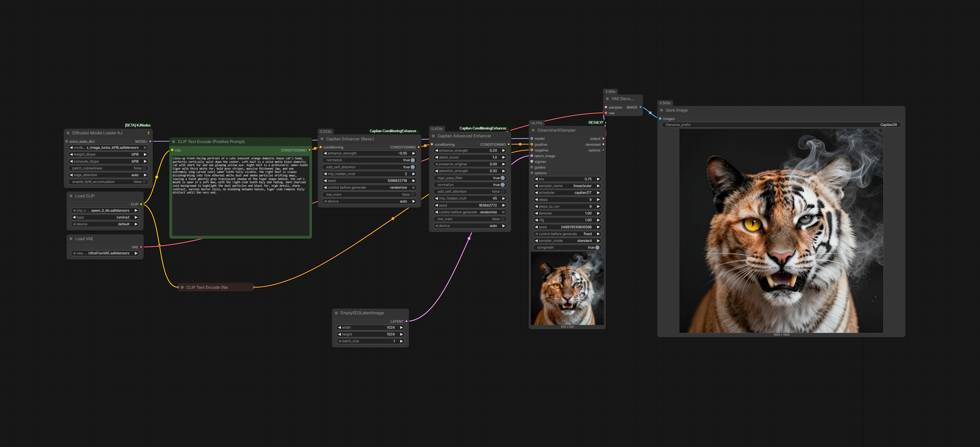This screenshot has width=980, height=447.
Task: Click the IMAGE output socket on VAE Decode
Action: point(640,107)
